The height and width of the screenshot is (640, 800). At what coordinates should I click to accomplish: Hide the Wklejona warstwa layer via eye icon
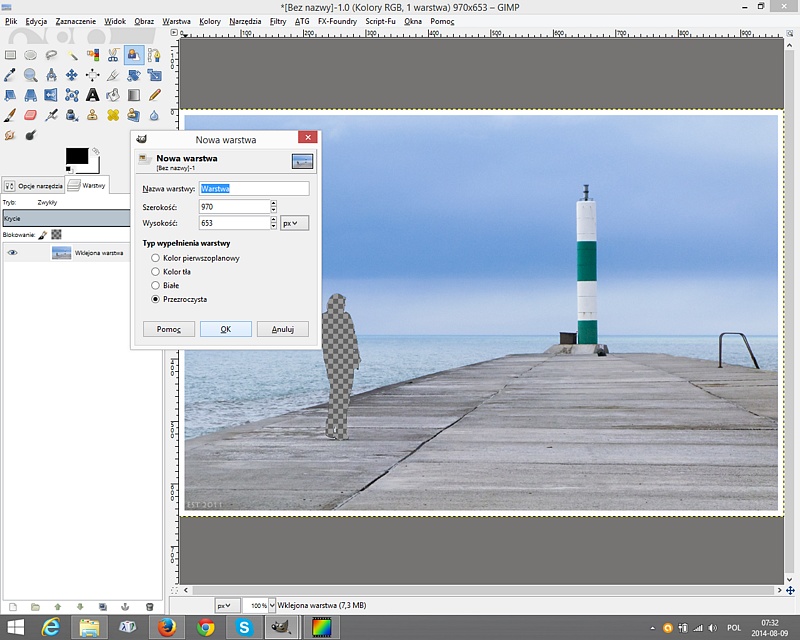[x=13, y=253]
